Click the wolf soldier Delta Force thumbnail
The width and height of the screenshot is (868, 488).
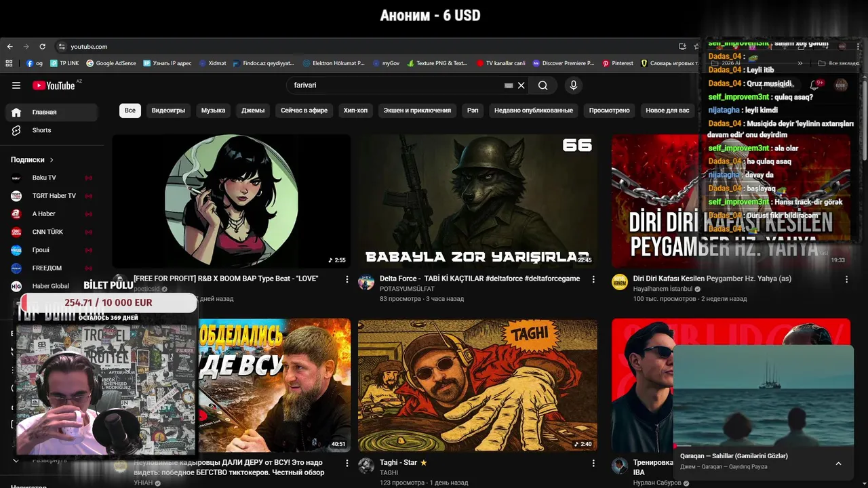coord(477,201)
